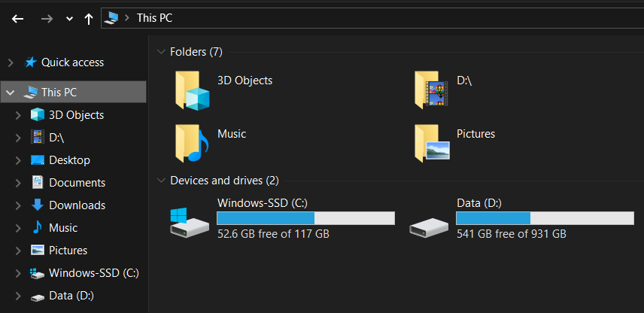Expand Data (D:) in the sidebar tree
The image size is (644, 313).
click(x=18, y=296)
